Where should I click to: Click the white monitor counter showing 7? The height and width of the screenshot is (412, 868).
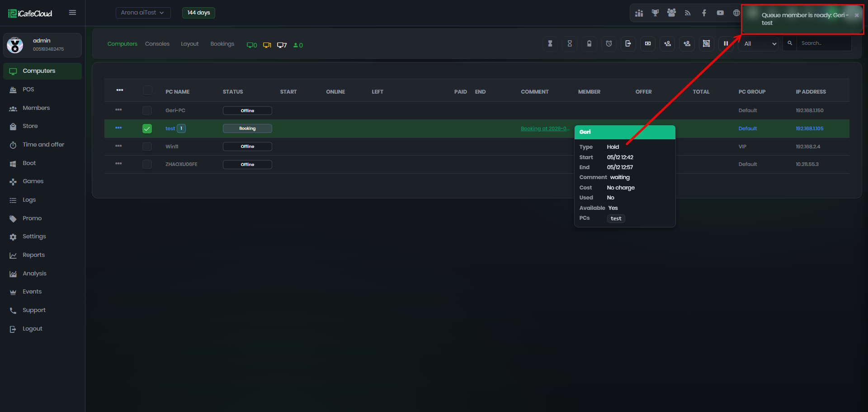[x=282, y=45]
